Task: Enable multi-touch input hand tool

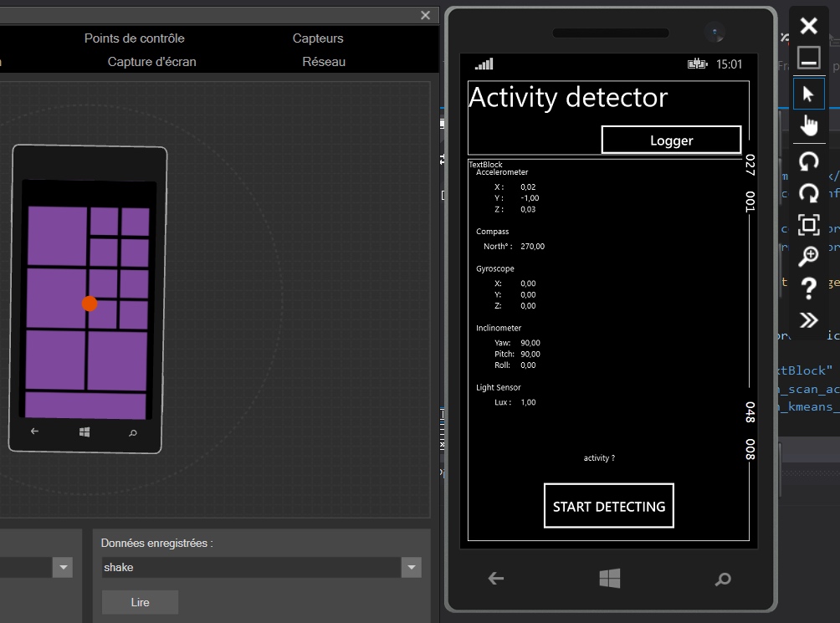Action: (808, 125)
